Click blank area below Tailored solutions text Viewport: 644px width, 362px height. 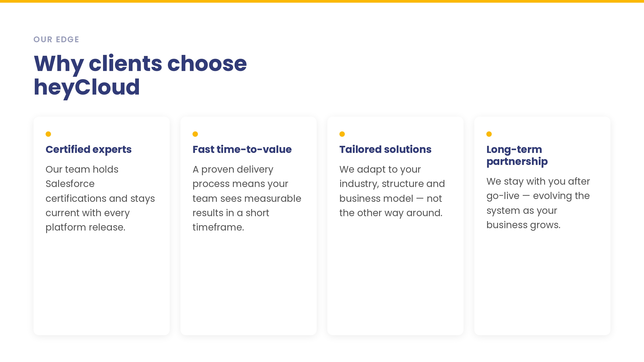[395, 275]
